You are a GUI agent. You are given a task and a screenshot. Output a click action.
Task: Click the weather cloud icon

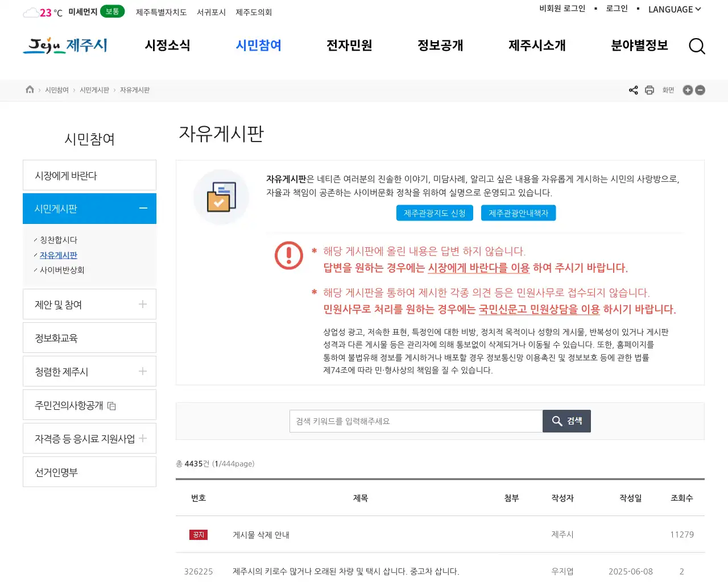pos(31,13)
